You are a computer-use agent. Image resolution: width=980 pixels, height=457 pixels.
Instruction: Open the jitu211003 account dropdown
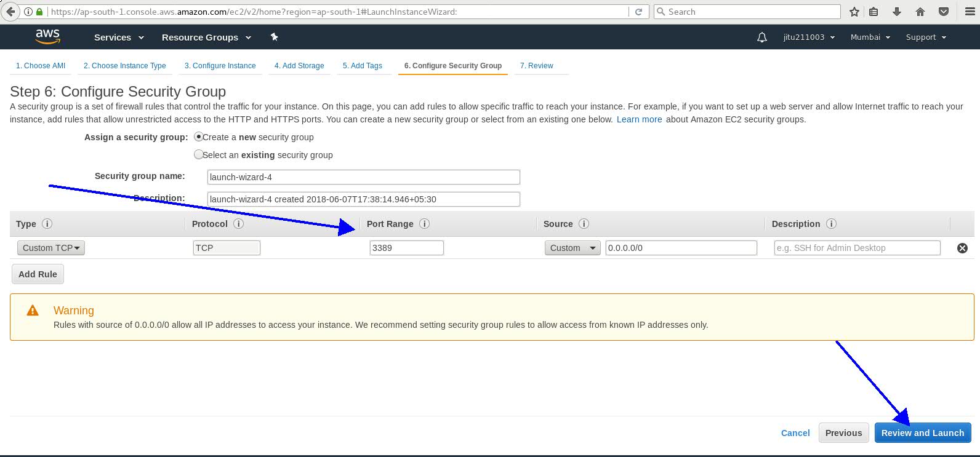pyautogui.click(x=809, y=38)
